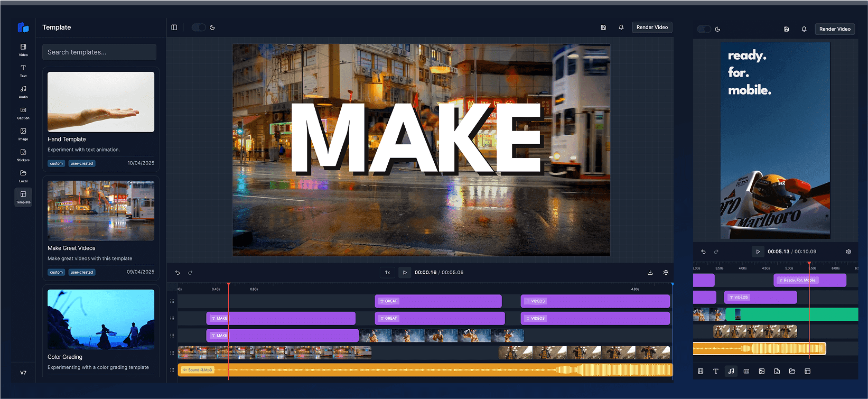The image size is (868, 399).
Task: Click the date 10/04/2025
Action: click(141, 163)
